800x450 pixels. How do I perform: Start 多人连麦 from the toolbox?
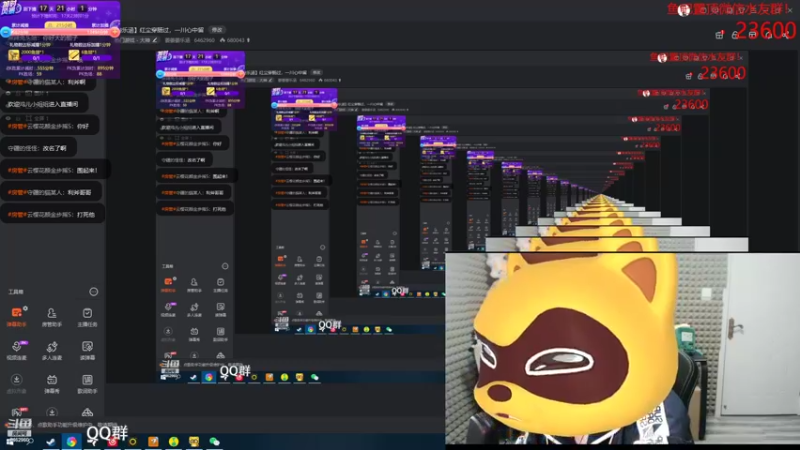point(52,350)
